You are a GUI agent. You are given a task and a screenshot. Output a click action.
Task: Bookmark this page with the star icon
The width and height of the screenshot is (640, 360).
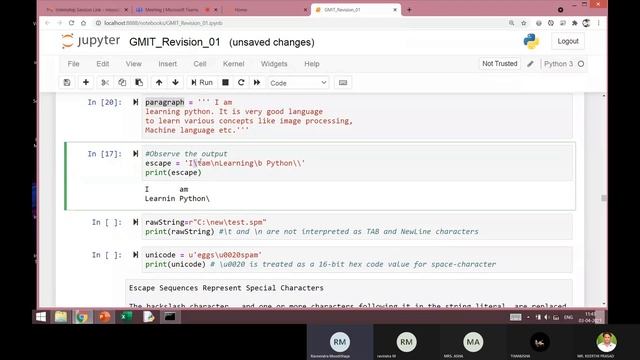(x=524, y=23)
